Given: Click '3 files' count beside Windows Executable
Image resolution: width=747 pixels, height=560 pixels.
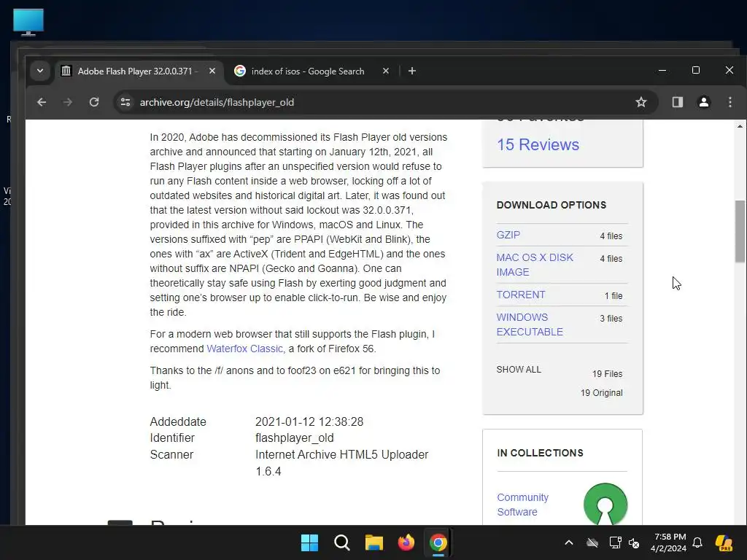Looking at the screenshot, I should [611, 319].
